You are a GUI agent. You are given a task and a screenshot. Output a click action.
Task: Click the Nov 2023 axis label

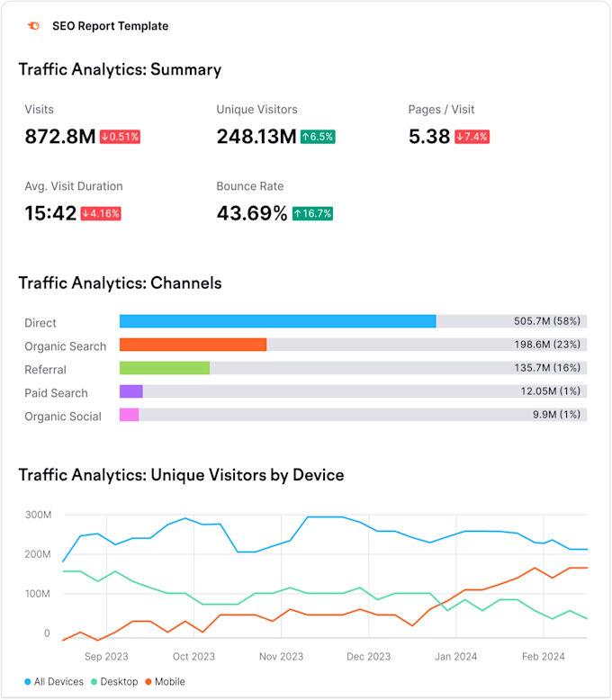click(x=282, y=657)
